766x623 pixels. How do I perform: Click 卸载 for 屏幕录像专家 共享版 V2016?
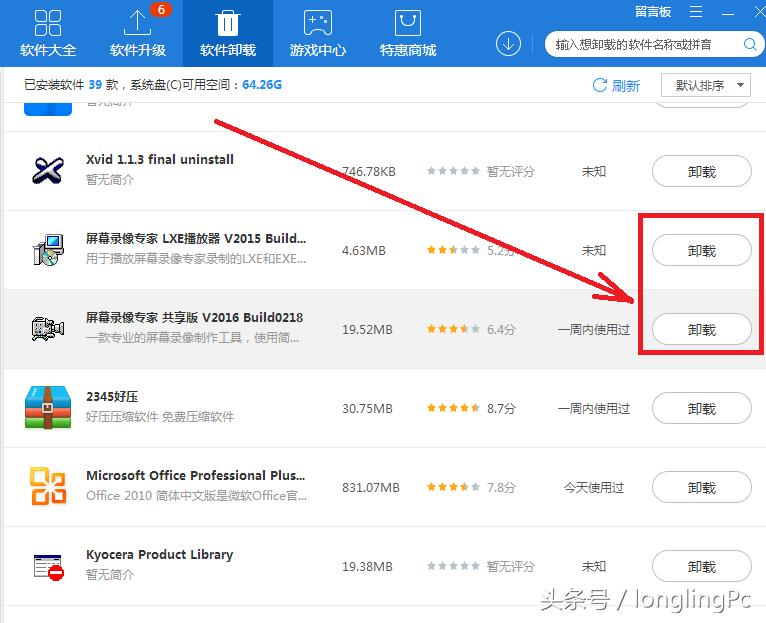[702, 330]
